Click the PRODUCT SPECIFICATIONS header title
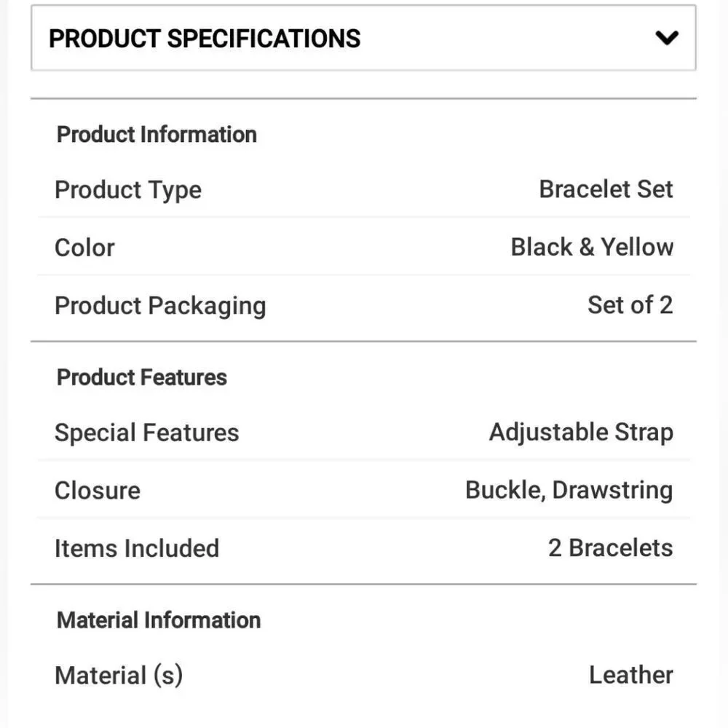This screenshot has width=728, height=728. click(x=205, y=39)
